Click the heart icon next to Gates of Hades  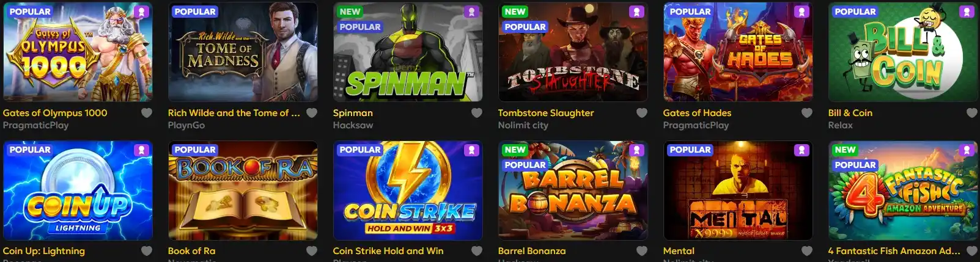click(x=807, y=113)
